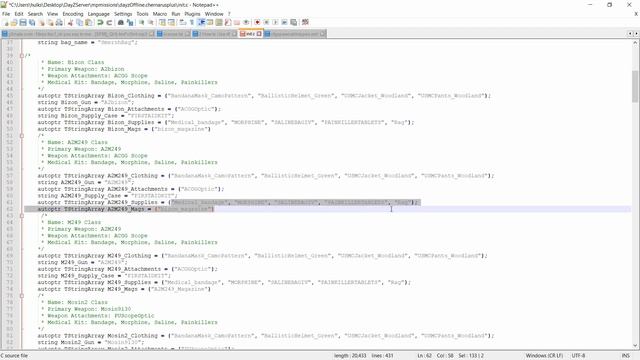Toggle INS insert mode in status bar
This screenshot has width=640, height=360.
pyautogui.click(x=625, y=356)
